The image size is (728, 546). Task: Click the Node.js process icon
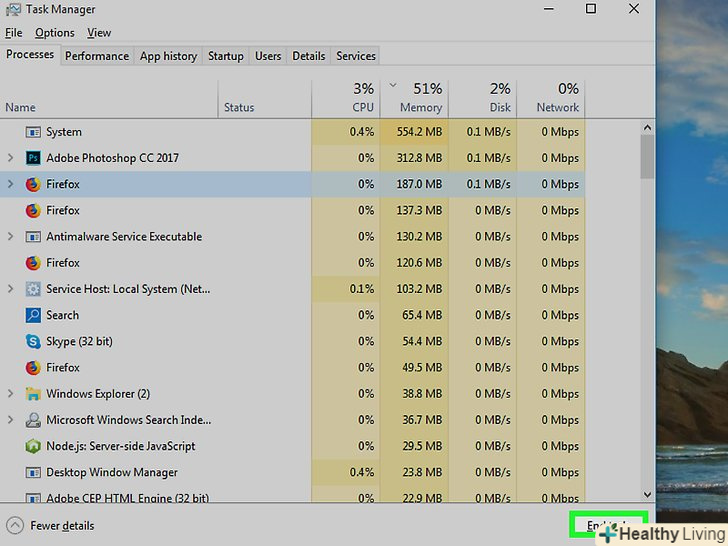33,447
